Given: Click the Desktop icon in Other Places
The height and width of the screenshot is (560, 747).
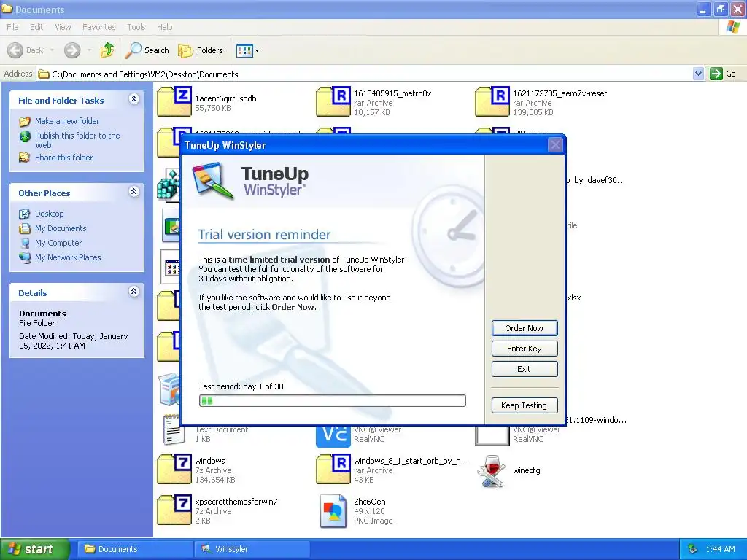Looking at the screenshot, I should click(x=24, y=214).
